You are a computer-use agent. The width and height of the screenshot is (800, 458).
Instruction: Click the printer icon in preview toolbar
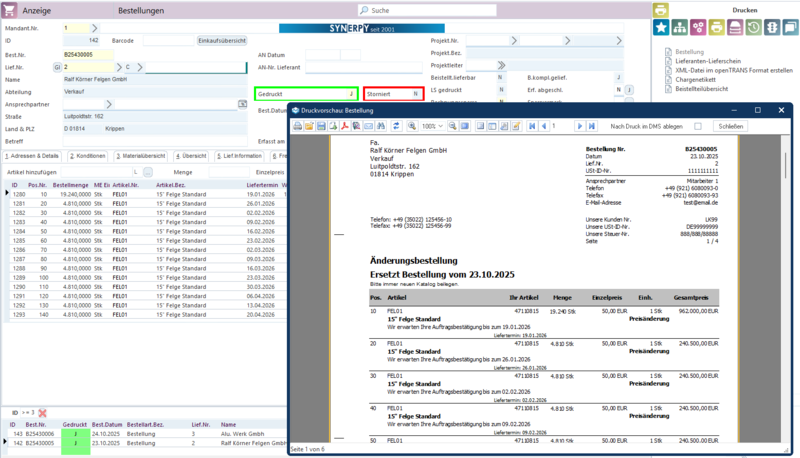click(297, 127)
